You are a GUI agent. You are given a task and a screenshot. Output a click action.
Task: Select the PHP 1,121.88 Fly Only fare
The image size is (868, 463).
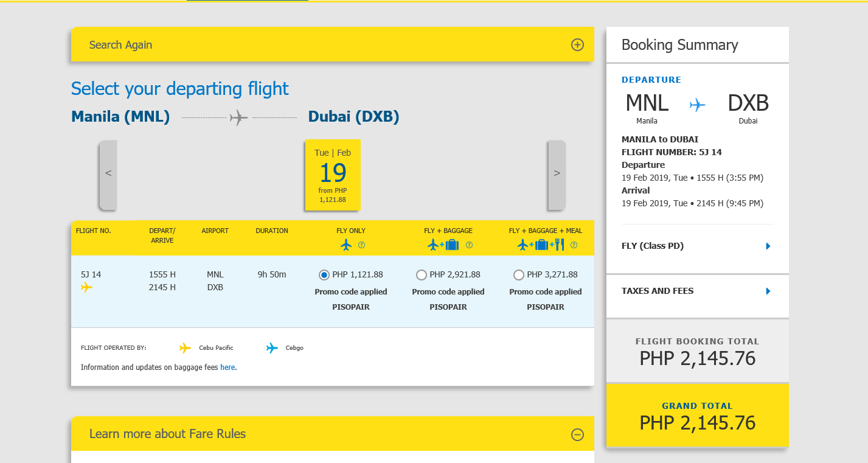coord(324,275)
